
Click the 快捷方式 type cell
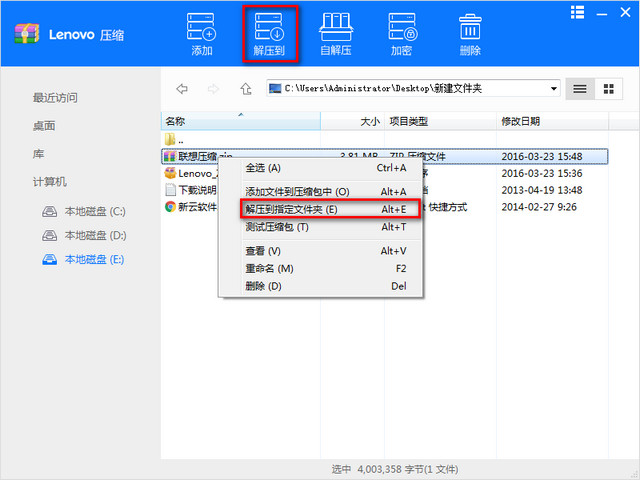[x=448, y=207]
